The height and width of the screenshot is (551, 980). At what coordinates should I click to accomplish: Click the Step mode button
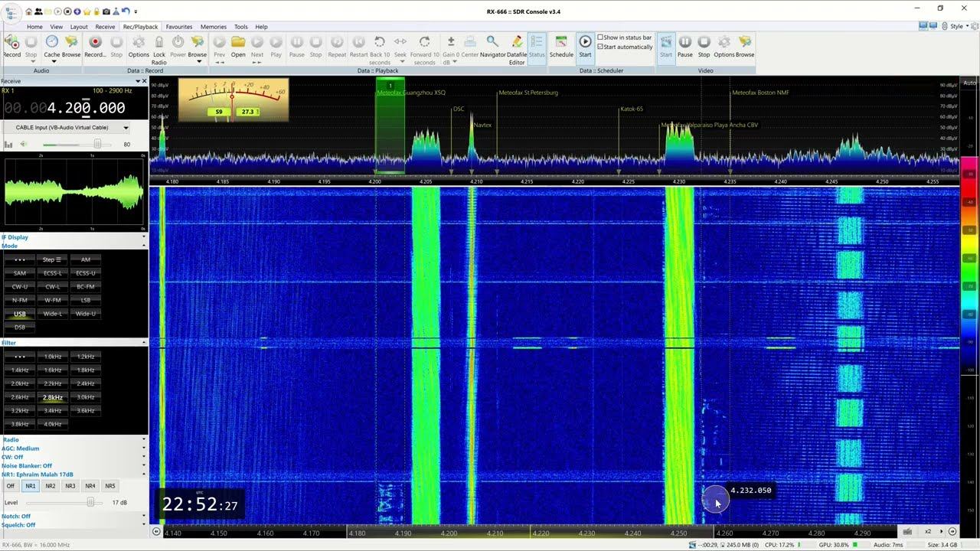tap(53, 259)
